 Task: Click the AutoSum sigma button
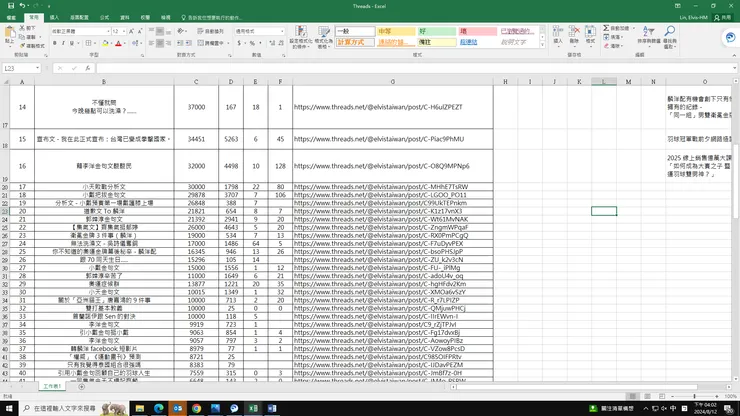point(606,28)
